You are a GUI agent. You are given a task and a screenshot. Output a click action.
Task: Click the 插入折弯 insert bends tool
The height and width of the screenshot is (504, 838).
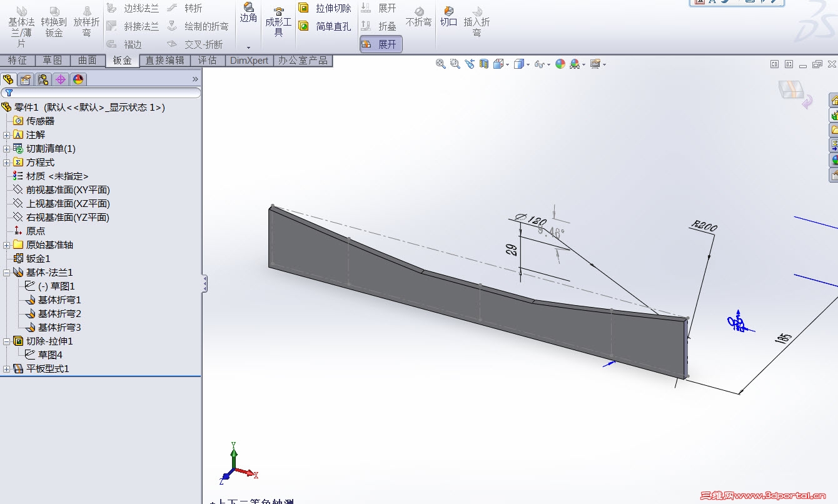click(477, 22)
